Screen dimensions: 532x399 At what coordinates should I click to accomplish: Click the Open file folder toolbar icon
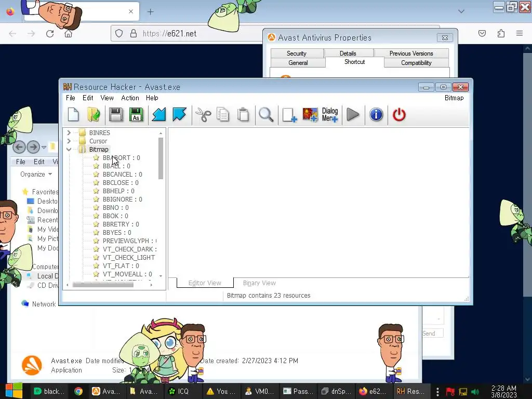click(94, 115)
